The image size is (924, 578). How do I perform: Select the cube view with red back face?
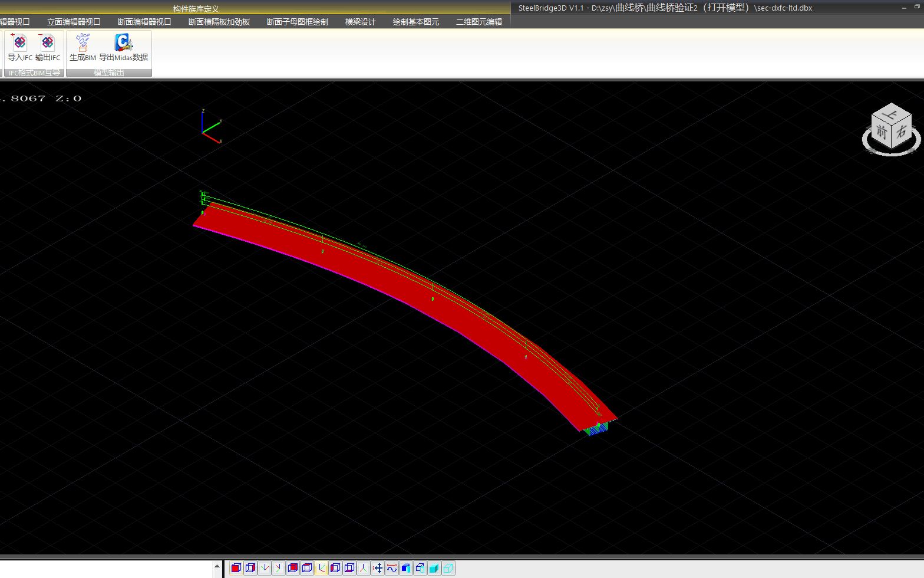point(293,568)
